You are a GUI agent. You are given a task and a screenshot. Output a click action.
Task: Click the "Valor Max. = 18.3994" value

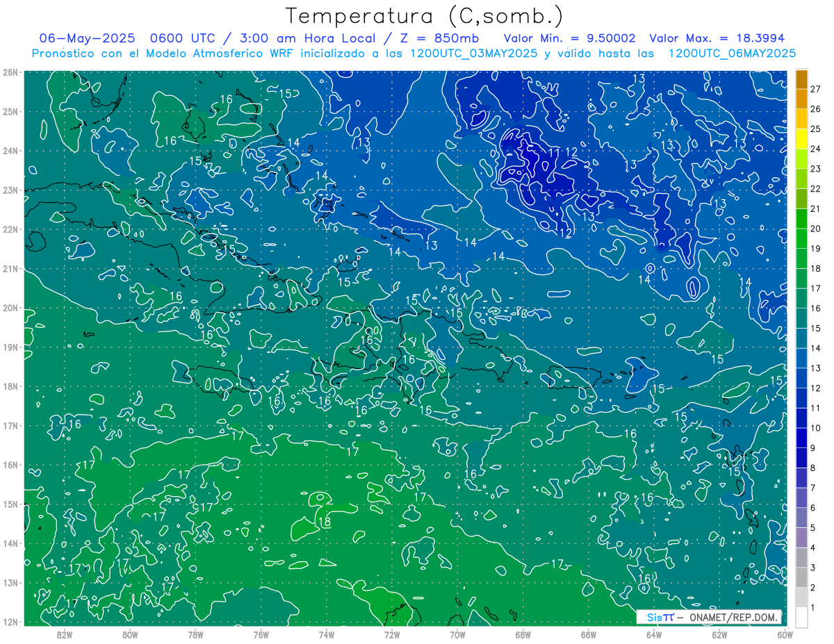tap(717, 38)
